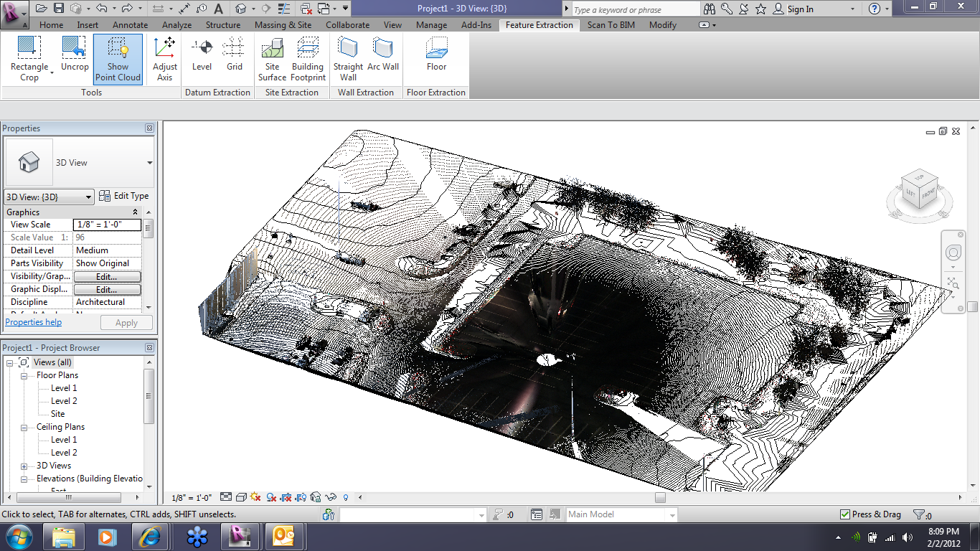The width and height of the screenshot is (980, 551).
Task: Click the Uncrop tool icon
Action: click(74, 49)
